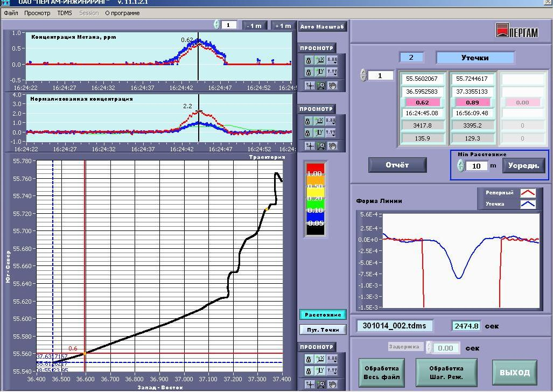
Task: Open x.xx format dropdown in normalized concentration palette
Action: (331, 121)
